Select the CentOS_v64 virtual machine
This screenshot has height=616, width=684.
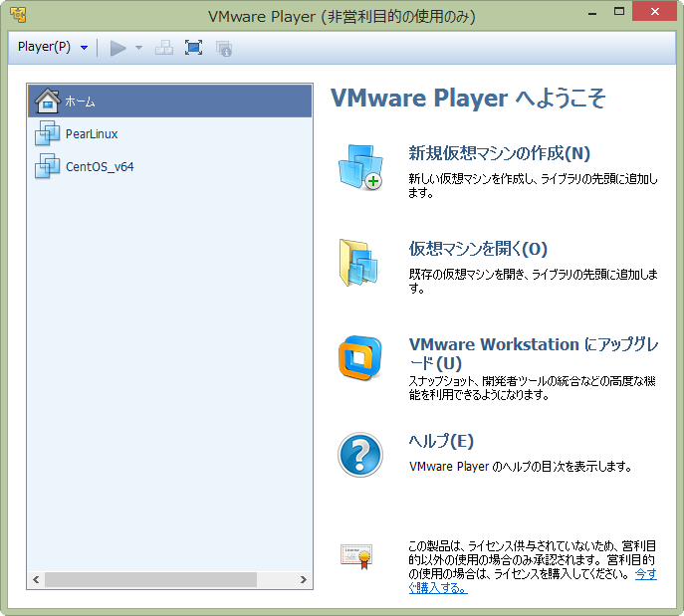(169, 166)
